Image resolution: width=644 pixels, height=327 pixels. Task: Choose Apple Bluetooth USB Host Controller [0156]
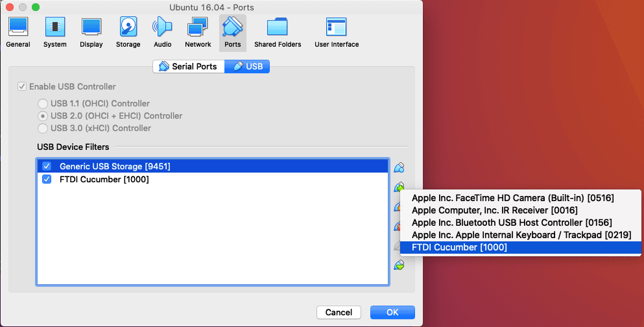520,223
